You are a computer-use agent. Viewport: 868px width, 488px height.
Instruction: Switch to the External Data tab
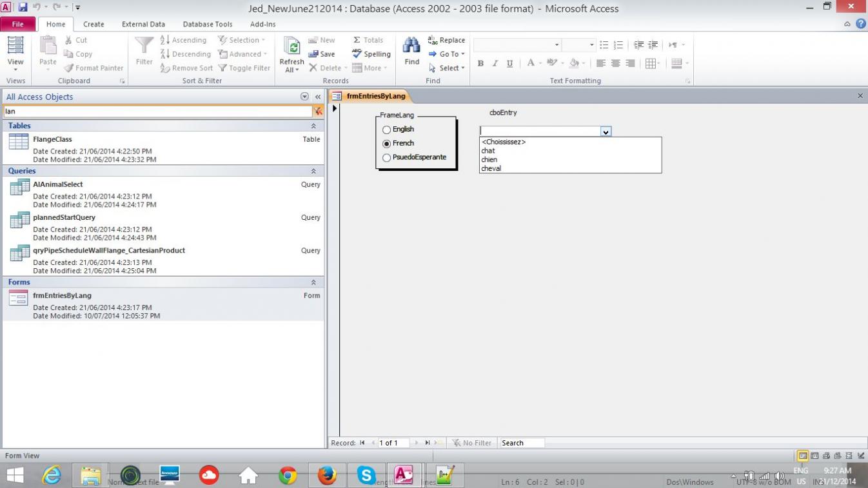pyautogui.click(x=143, y=24)
